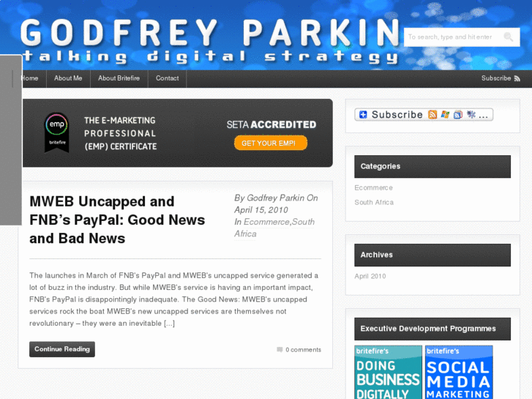532x399 pixels.
Task: Click the South Africa link in post meta
Action: coord(274,228)
